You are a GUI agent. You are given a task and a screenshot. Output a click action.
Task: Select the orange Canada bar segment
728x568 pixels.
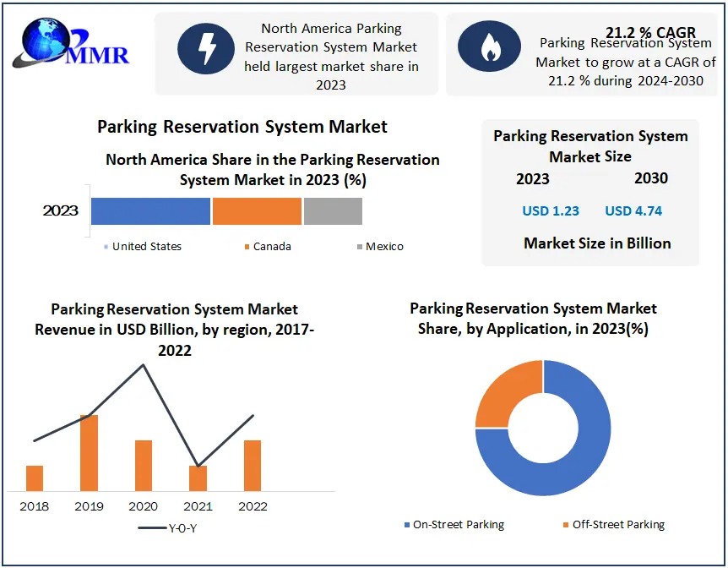[257, 211]
